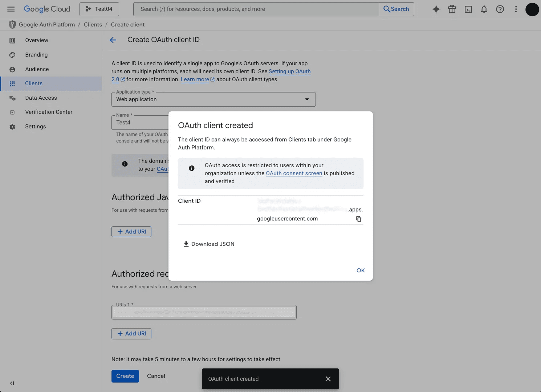The image size is (541, 392).
Task: Click the Clients grid icon
Action: click(x=12, y=83)
